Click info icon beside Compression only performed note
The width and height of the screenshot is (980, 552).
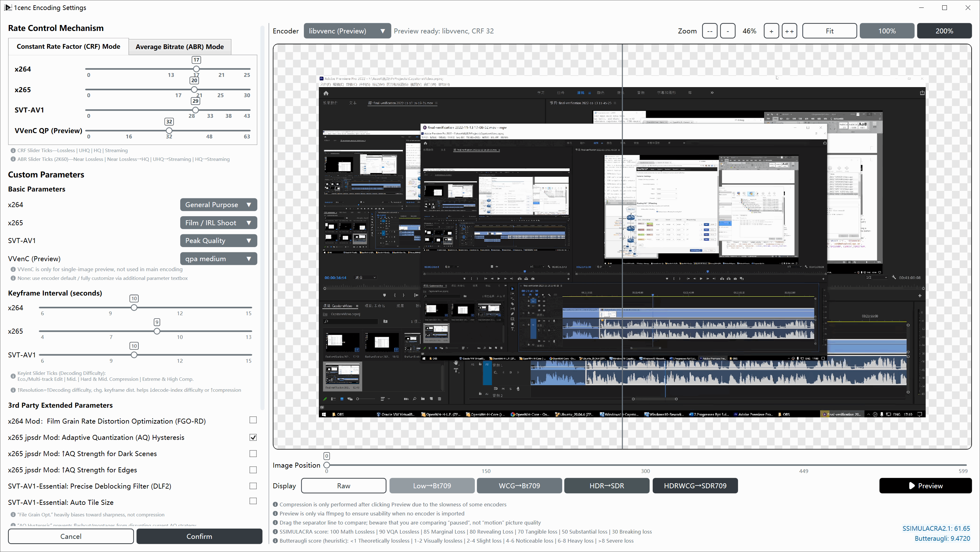(275, 505)
